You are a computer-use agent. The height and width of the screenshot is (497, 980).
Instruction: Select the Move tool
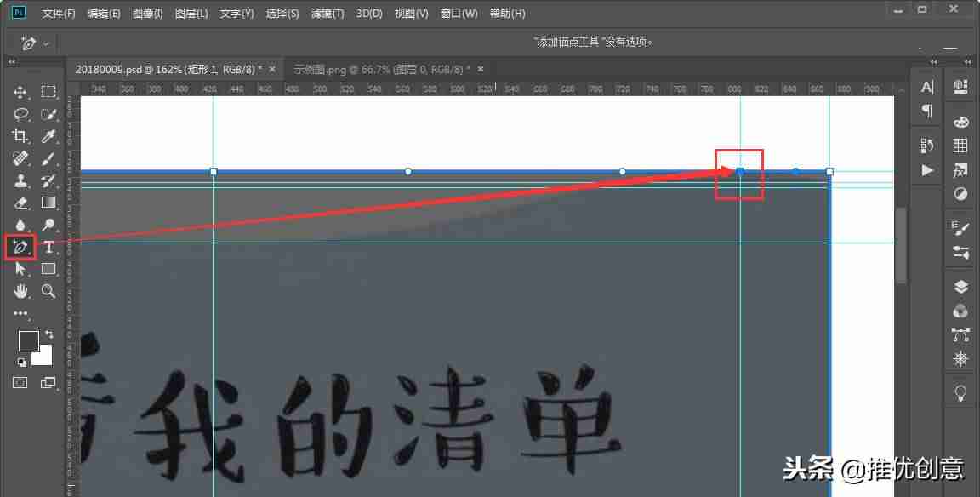(x=20, y=92)
